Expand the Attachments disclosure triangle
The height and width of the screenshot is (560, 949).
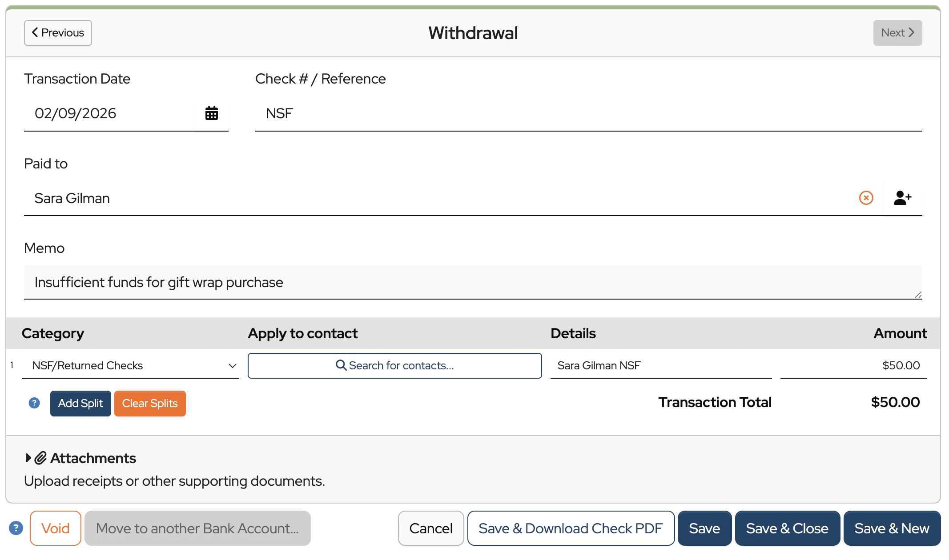pyautogui.click(x=28, y=458)
